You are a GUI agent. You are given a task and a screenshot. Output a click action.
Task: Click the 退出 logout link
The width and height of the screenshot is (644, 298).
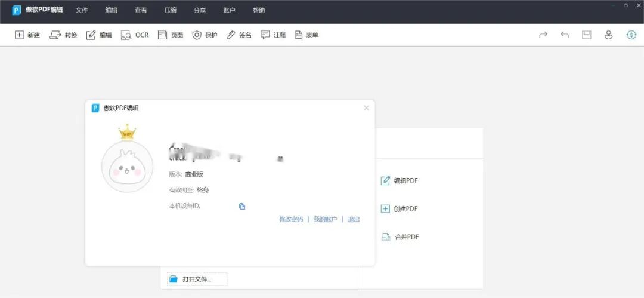pos(354,219)
